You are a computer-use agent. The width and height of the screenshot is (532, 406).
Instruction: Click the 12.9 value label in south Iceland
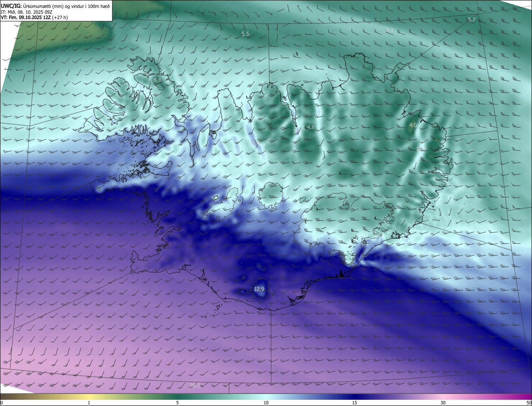259,289
